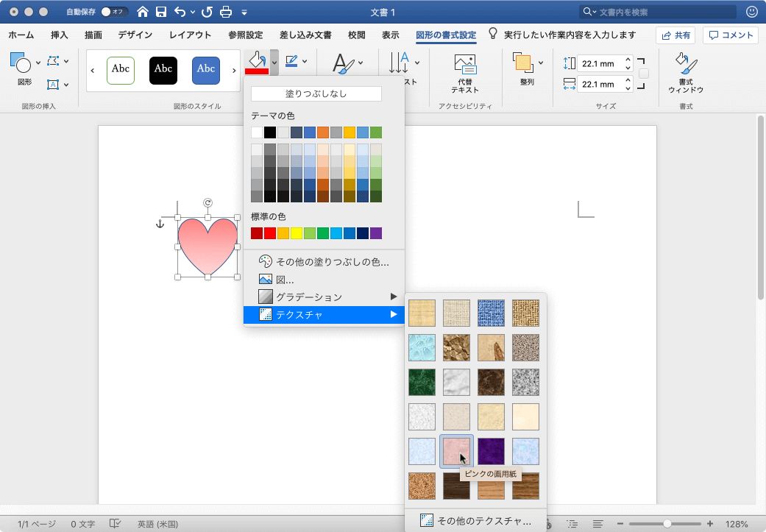Screen dimensions: 766x532
Task: Open the format pane (書式ウィンドウ) icon
Action: pyautogui.click(x=686, y=63)
